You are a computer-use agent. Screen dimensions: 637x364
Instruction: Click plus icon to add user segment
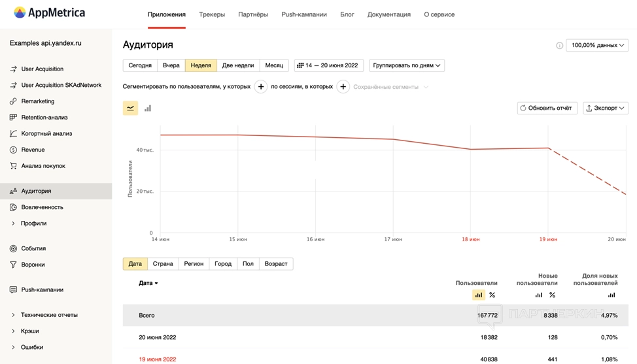260,87
